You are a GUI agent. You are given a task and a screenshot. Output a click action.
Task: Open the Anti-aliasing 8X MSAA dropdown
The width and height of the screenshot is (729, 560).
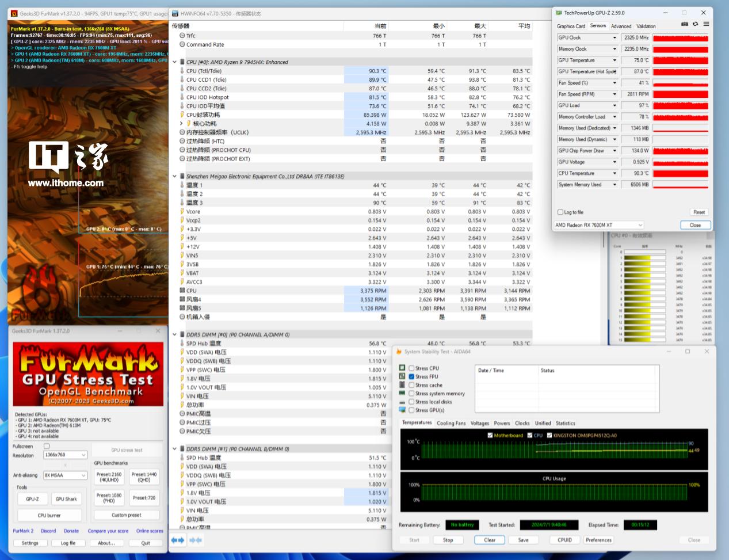click(x=65, y=475)
